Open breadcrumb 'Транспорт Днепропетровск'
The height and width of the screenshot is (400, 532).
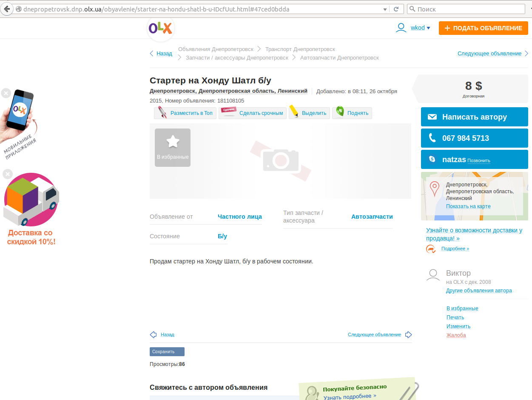pos(300,49)
